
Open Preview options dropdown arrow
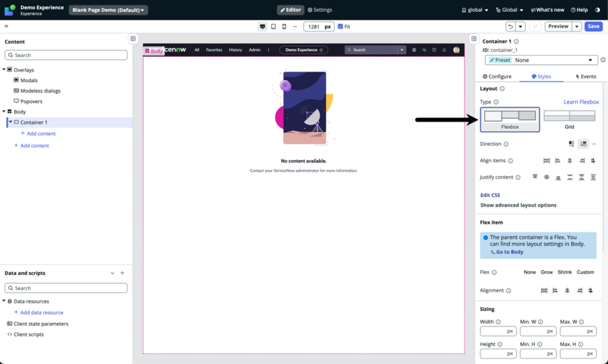pyautogui.click(x=577, y=26)
